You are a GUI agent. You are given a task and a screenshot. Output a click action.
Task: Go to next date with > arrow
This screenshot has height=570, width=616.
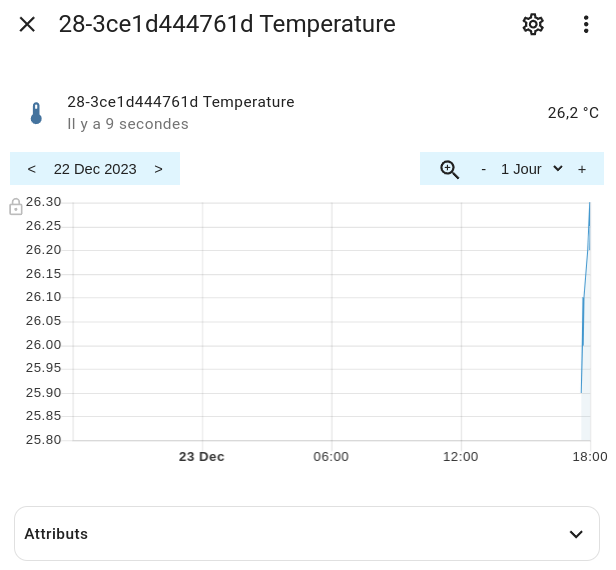(158, 169)
